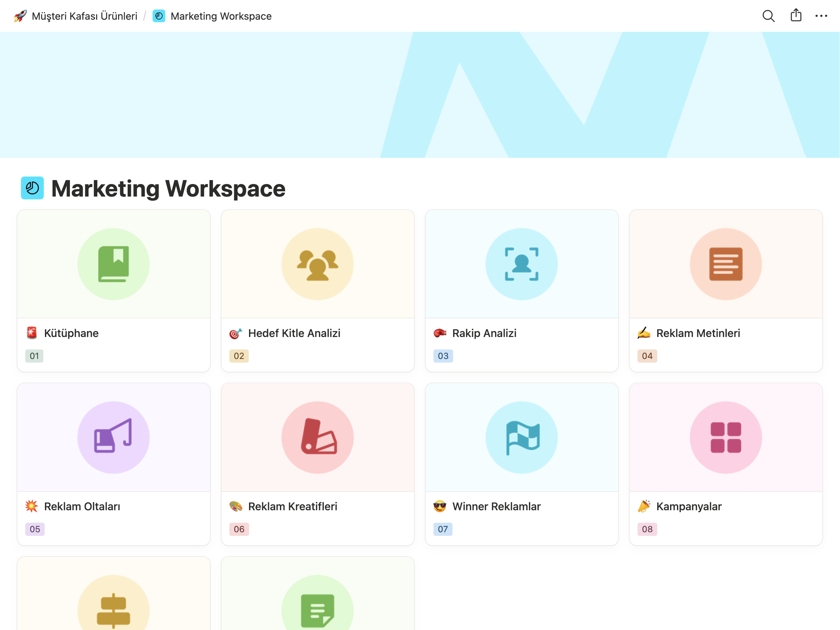This screenshot has height=630, width=840.
Task: Open the three-dot more options menu
Action: (821, 16)
